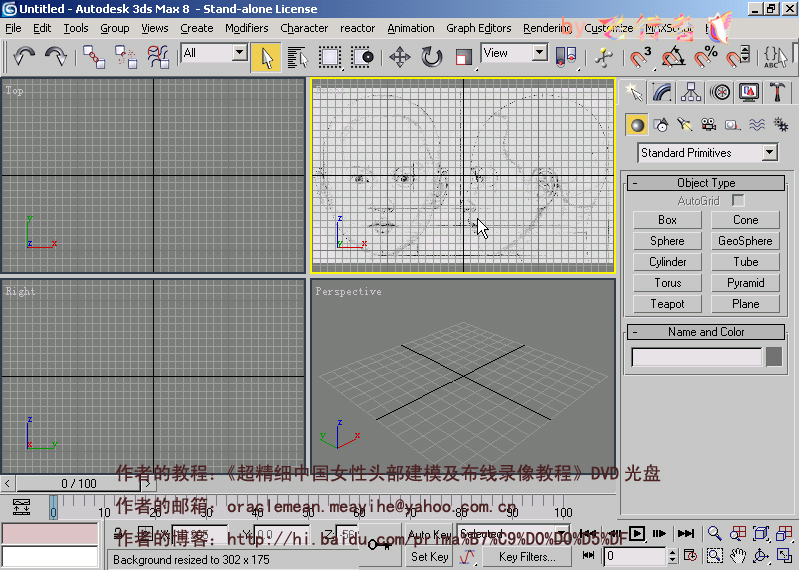Image resolution: width=799 pixels, height=570 pixels.
Task: Collapse the Object Type rollout
Action: 706,183
